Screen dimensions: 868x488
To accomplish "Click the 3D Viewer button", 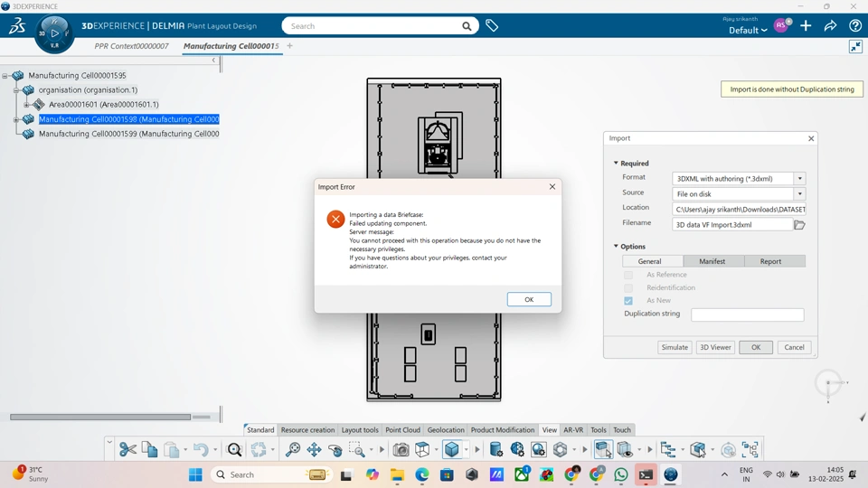I will (715, 347).
